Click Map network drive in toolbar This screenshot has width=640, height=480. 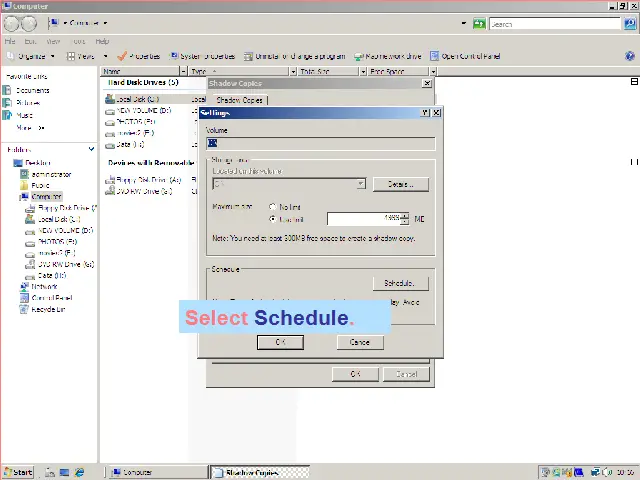[x=387, y=56]
